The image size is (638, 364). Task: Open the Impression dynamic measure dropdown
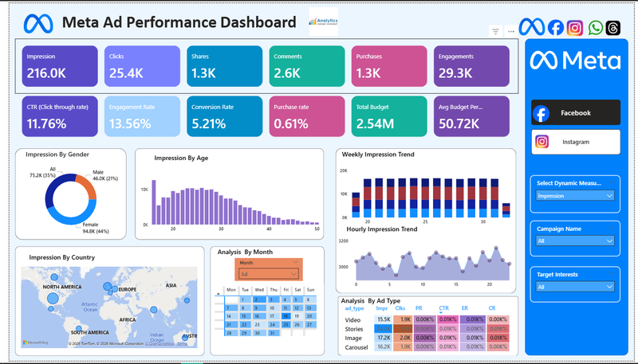575,196
